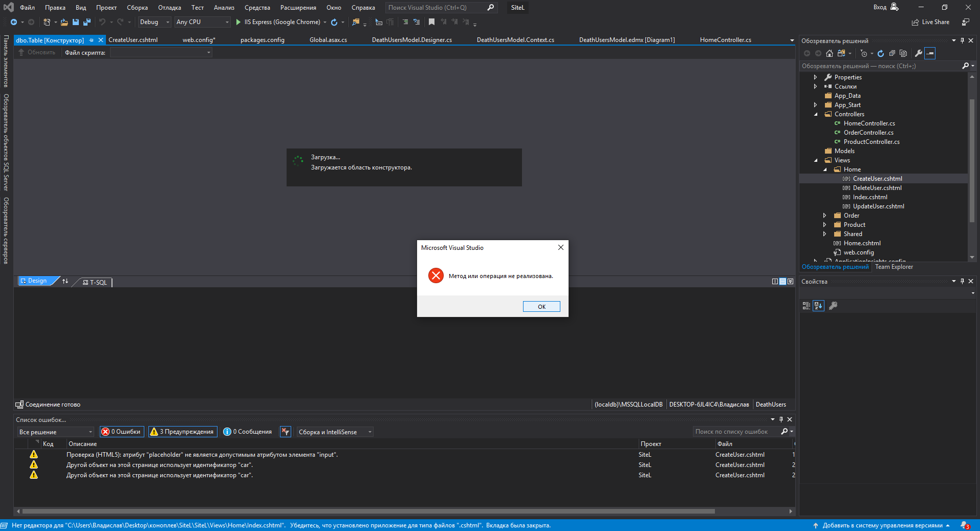This screenshot has height=531, width=980.
Task: Click the Live Share icon
Action: click(915, 22)
